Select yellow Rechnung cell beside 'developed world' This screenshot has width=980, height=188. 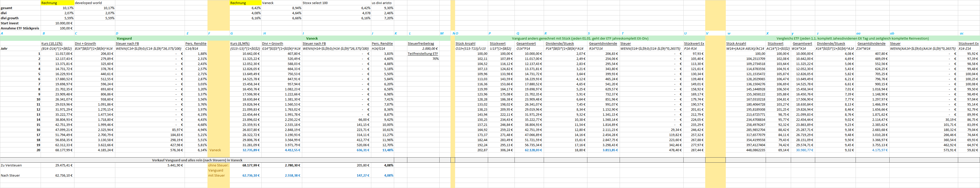[x=57, y=3]
